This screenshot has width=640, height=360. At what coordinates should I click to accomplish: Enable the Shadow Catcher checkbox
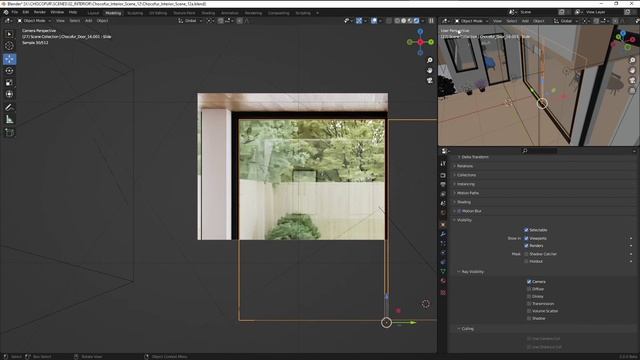[526, 254]
